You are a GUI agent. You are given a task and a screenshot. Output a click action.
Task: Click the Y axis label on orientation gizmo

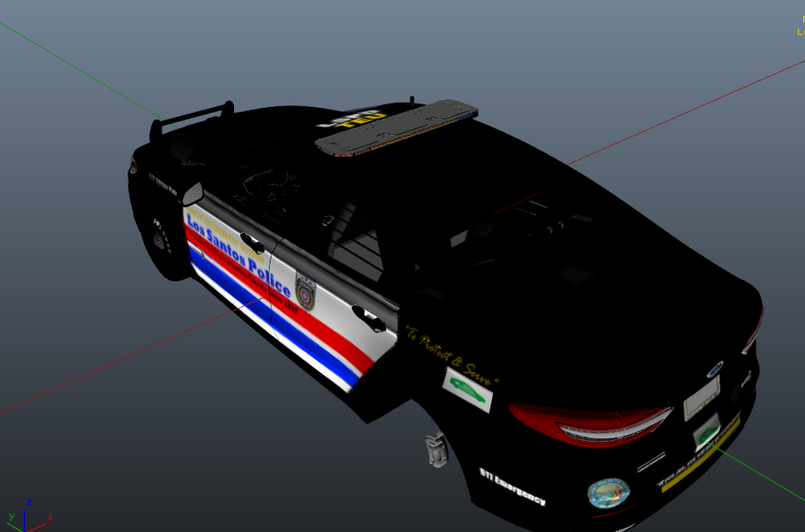12,517
